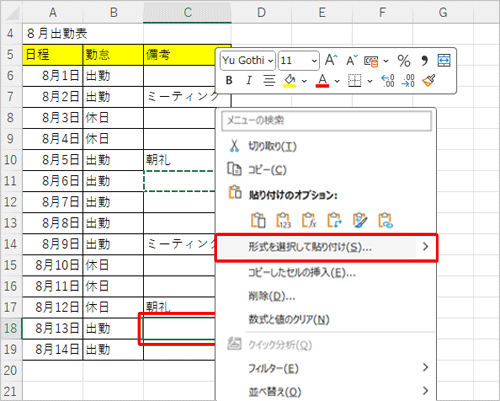Image resolution: width=500 pixels, height=401 pixels.
Task: Click Paste Formulas (fx) icon
Action: (309, 220)
